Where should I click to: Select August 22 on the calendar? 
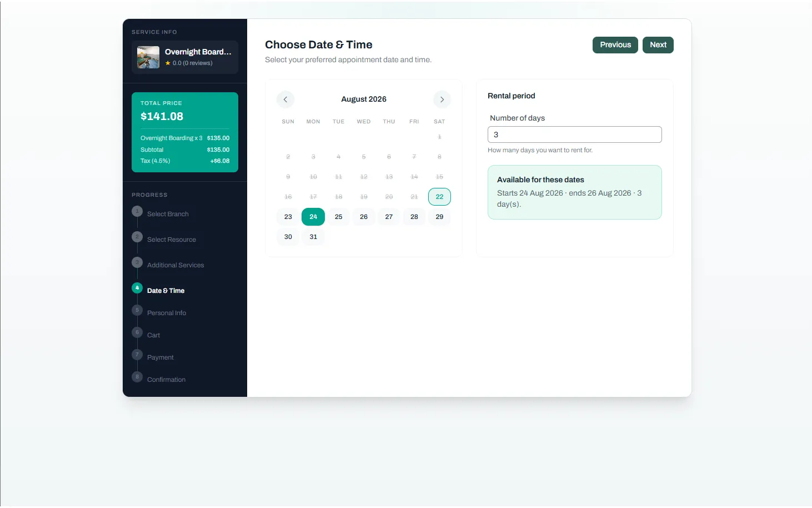[439, 197]
